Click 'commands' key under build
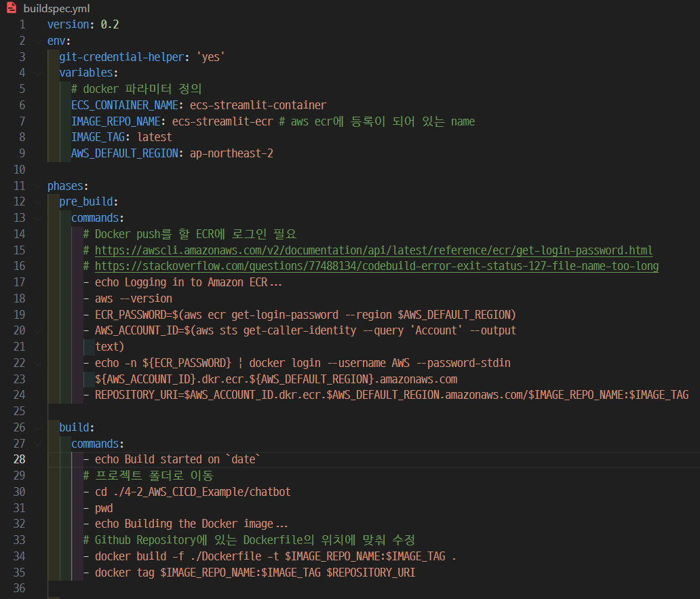Screen dimensions: 700x599 point(95,444)
